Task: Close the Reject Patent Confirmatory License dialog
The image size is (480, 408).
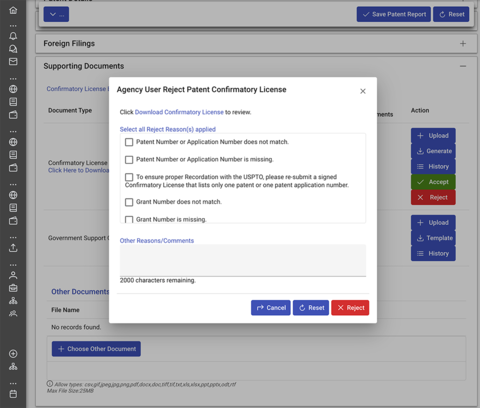Action: pyautogui.click(x=363, y=91)
